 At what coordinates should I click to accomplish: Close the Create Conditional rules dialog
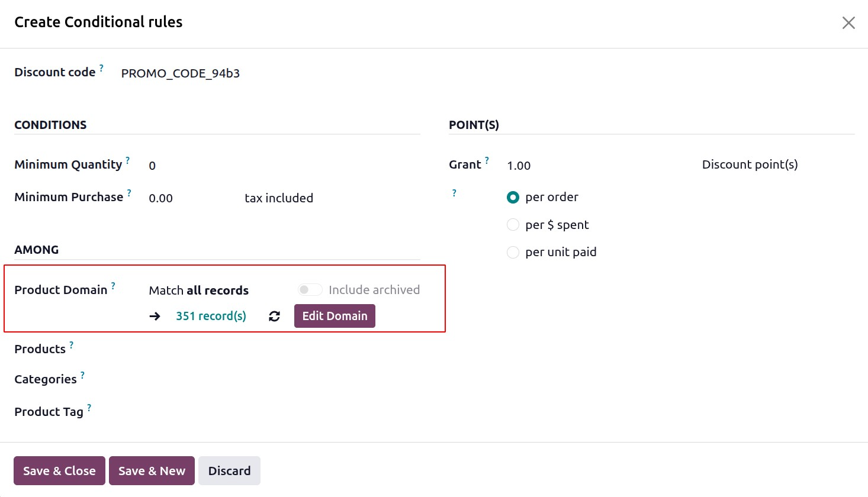[848, 23]
